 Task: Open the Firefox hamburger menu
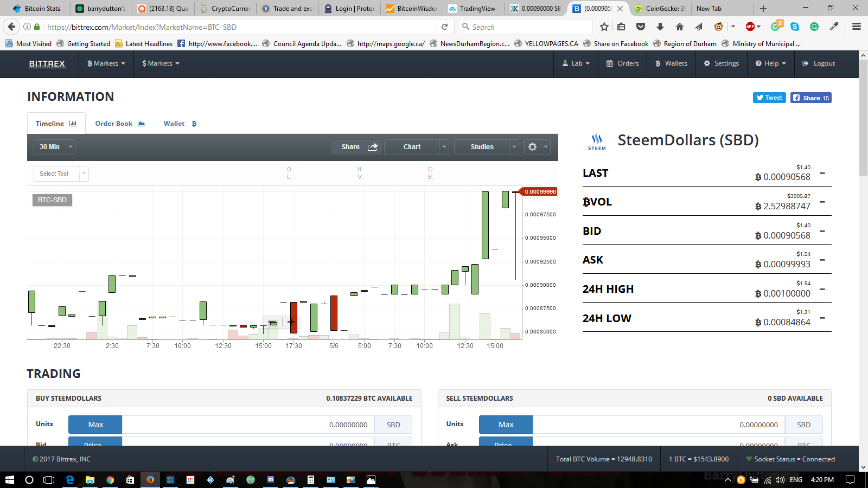pos(856,27)
